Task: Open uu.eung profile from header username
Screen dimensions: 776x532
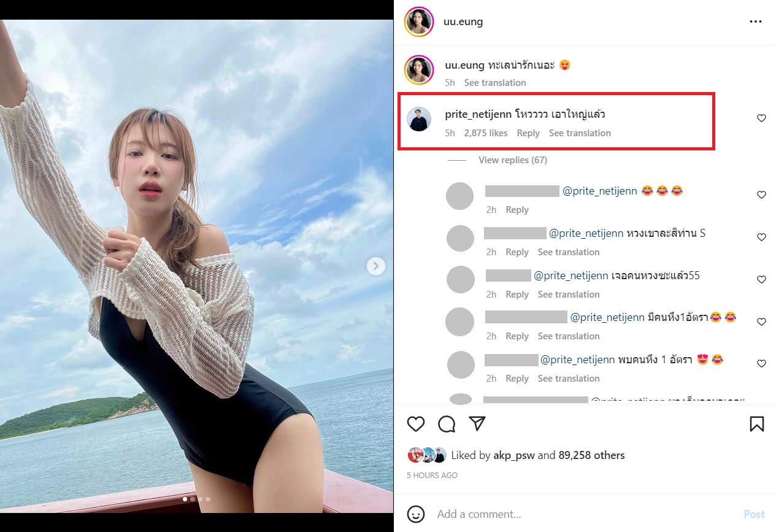Action: point(463,22)
